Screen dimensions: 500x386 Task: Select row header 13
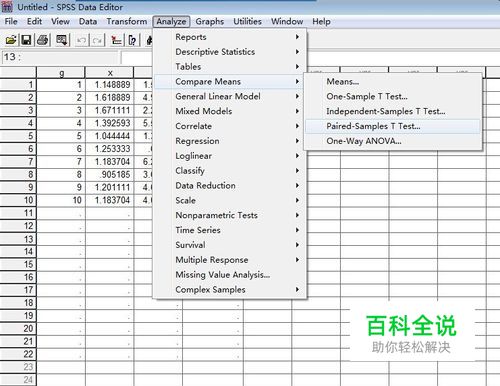pyautogui.click(x=18, y=239)
